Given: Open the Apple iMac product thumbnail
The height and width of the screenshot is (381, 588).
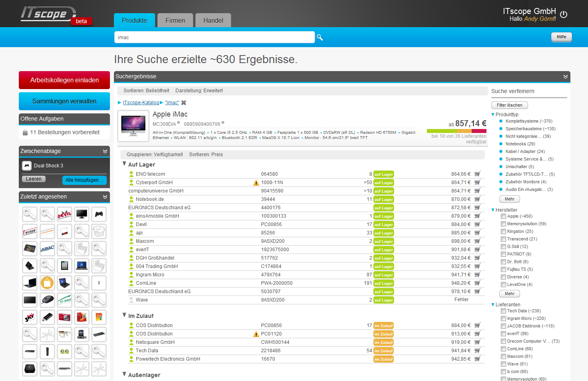Looking at the screenshot, I should [133, 126].
